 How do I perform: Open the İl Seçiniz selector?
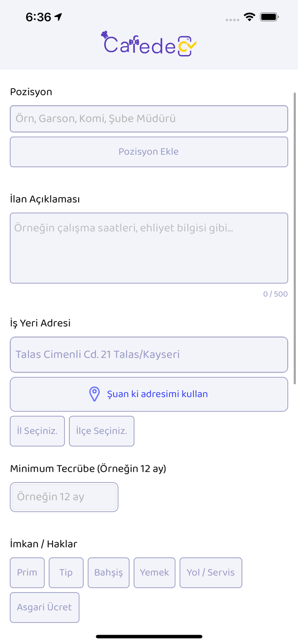tap(37, 431)
